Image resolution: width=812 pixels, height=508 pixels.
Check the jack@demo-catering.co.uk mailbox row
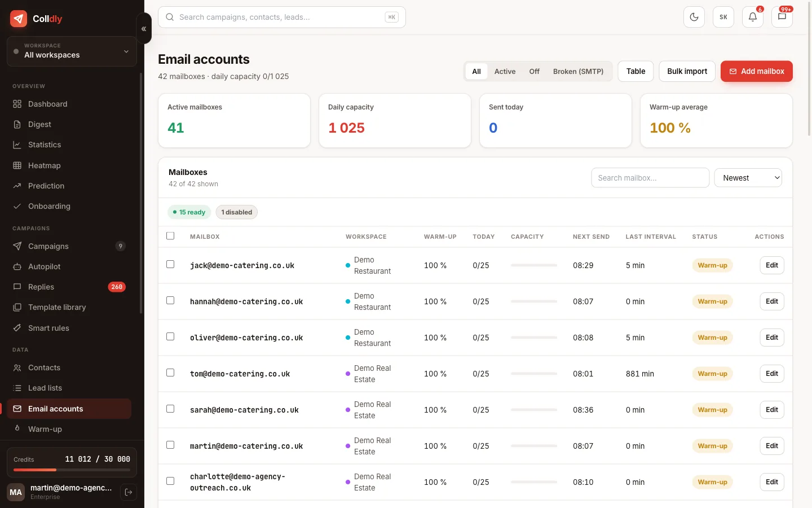point(170,264)
